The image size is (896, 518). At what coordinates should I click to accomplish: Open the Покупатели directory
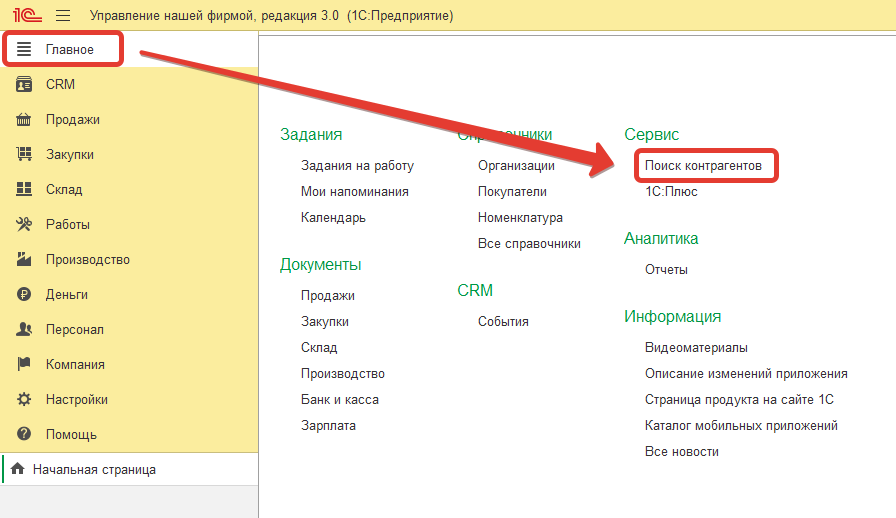512,192
